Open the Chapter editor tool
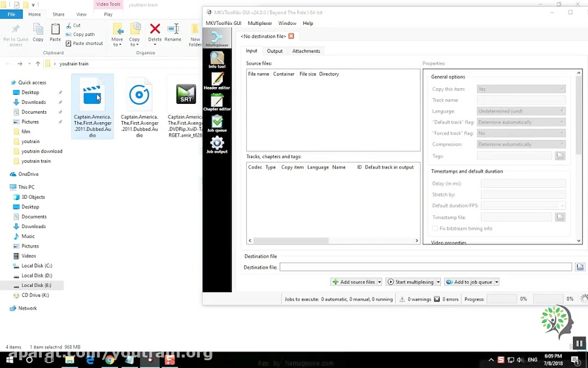This screenshot has width=588, height=368. 217,102
